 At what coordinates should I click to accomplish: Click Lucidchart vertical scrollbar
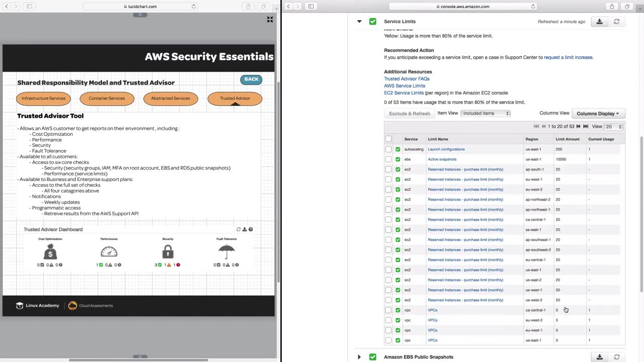278,181
